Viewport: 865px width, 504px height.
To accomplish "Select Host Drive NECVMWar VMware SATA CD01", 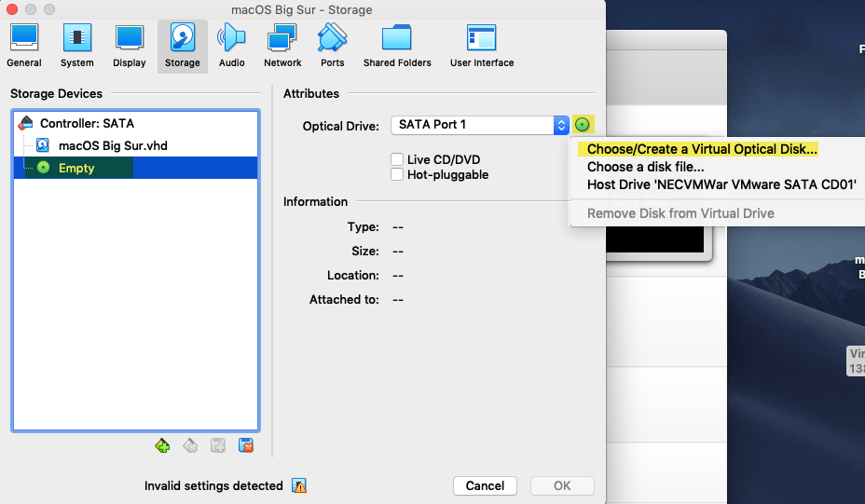I will (721, 184).
